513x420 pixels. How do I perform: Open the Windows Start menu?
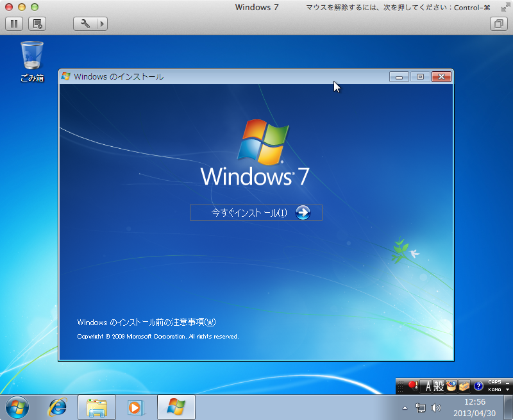(17, 407)
